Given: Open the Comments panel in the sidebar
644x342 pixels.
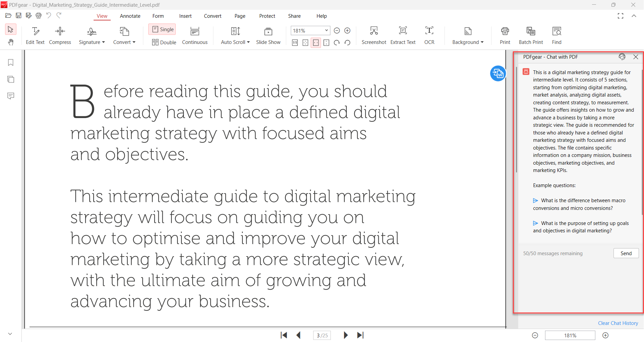Looking at the screenshot, I should pos(10,96).
